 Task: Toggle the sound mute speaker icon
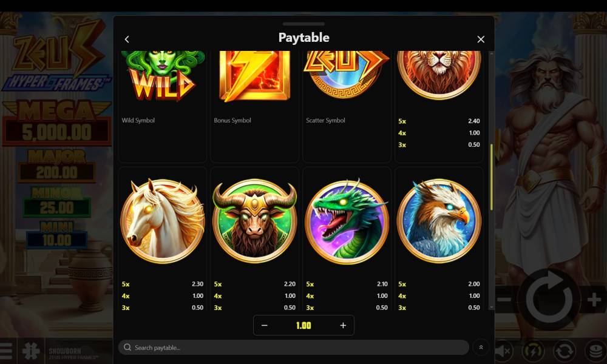click(503, 351)
